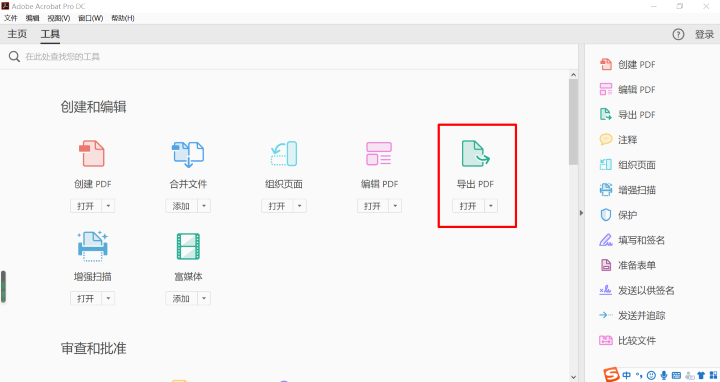720x382 pixels.
Task: Switch to the 主页 tab
Action: (17, 34)
